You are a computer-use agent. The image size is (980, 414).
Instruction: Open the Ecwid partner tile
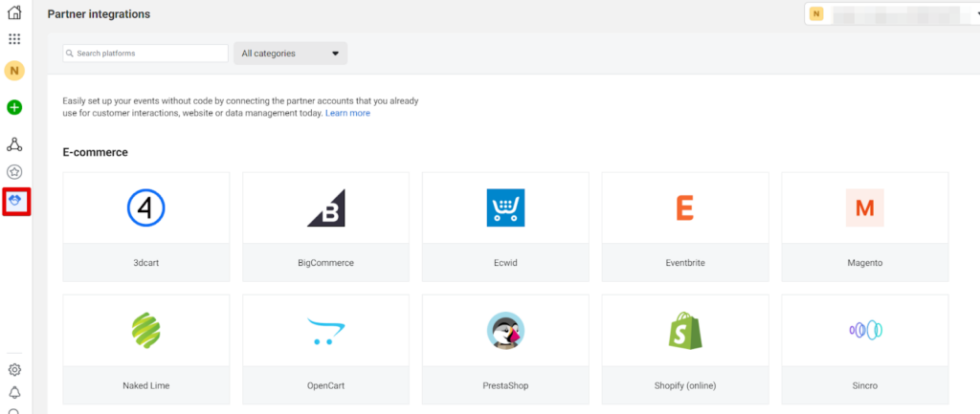(x=505, y=227)
